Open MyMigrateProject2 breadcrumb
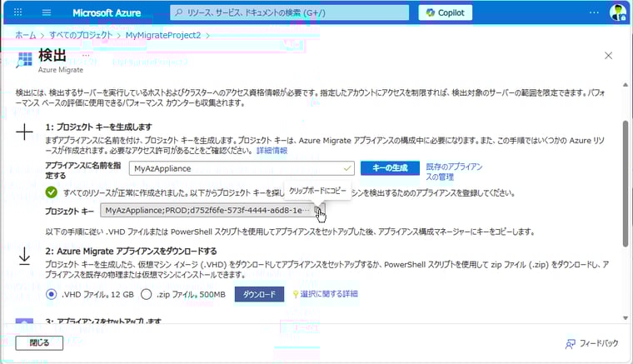This screenshot has width=633, height=364. 163,35
